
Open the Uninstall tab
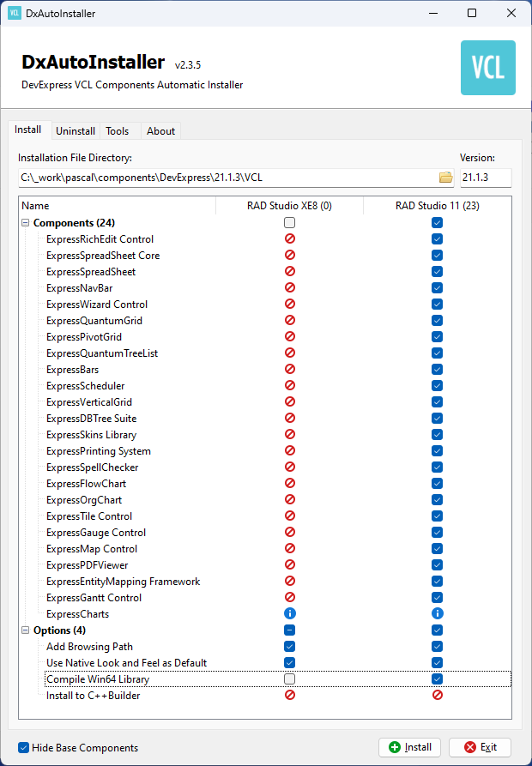click(76, 131)
